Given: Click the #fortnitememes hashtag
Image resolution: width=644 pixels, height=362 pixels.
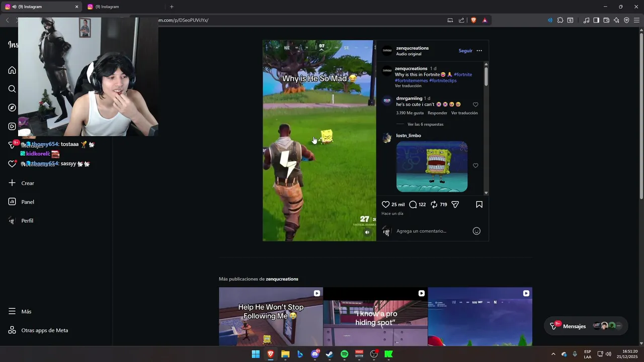Looking at the screenshot, I should (411, 80).
